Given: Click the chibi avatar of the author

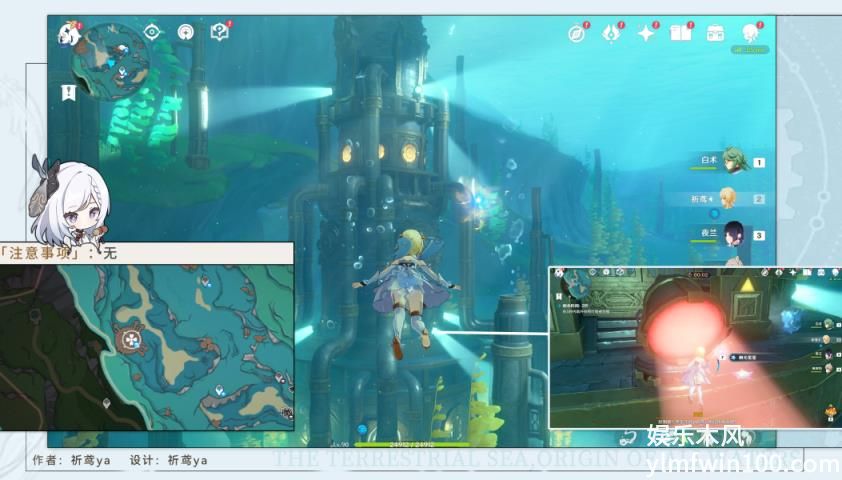Looking at the screenshot, I should (x=68, y=202).
